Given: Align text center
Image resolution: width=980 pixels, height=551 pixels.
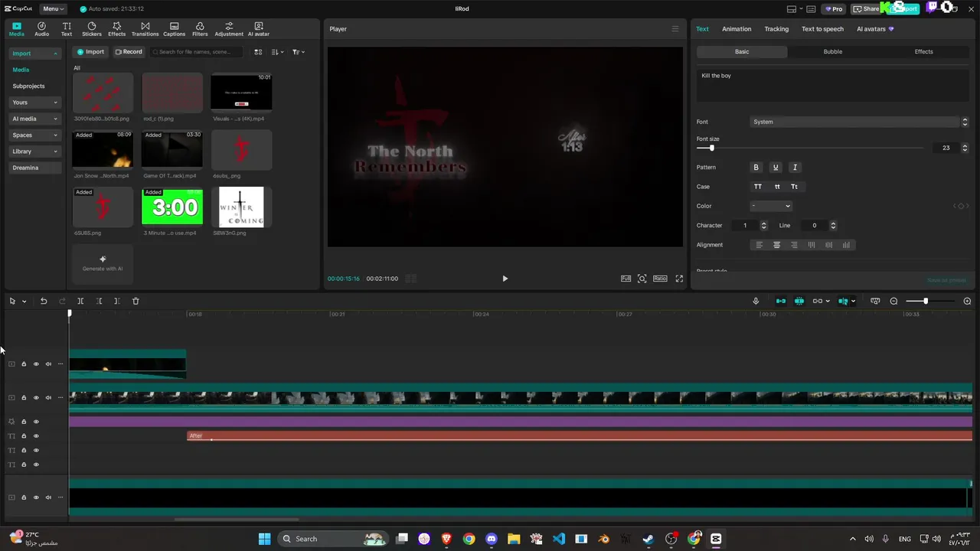Looking at the screenshot, I should pyautogui.click(x=776, y=245).
